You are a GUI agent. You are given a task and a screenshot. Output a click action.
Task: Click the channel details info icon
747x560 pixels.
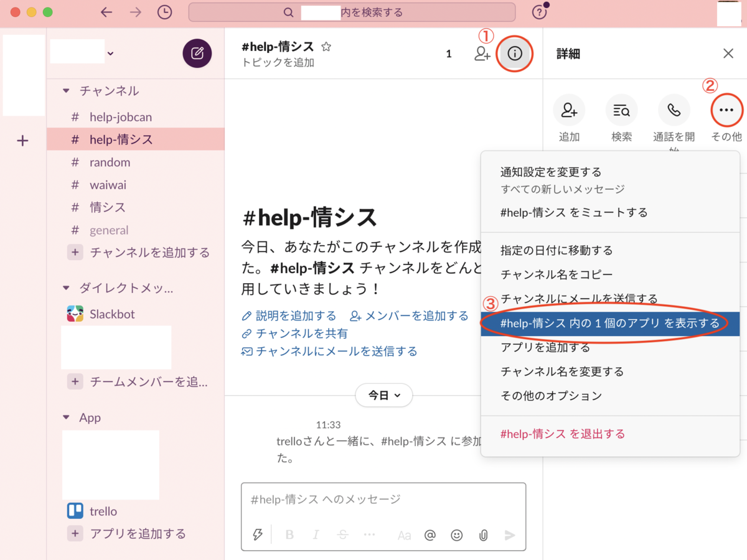[515, 54]
